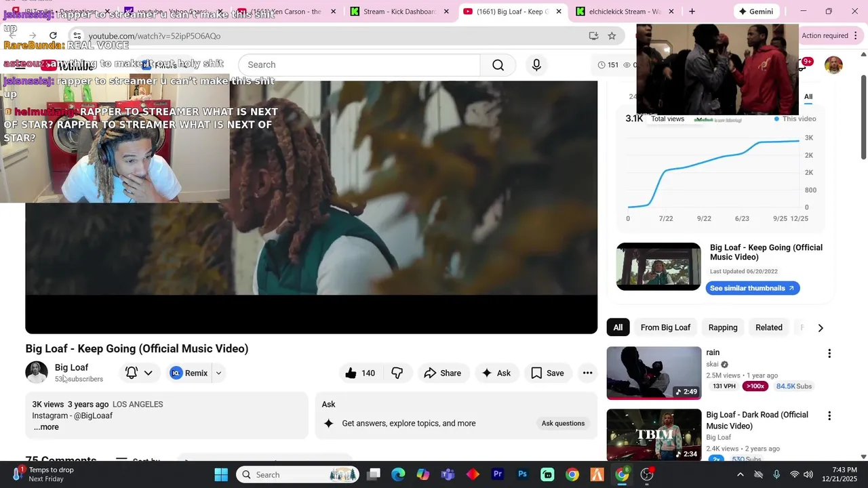
Task: Open the 'rain' video thumbnail
Action: click(x=654, y=373)
